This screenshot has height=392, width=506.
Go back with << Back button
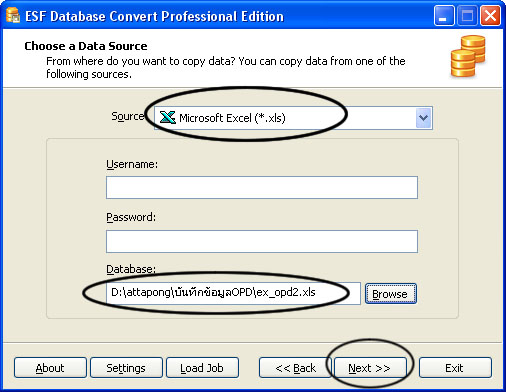(295, 368)
